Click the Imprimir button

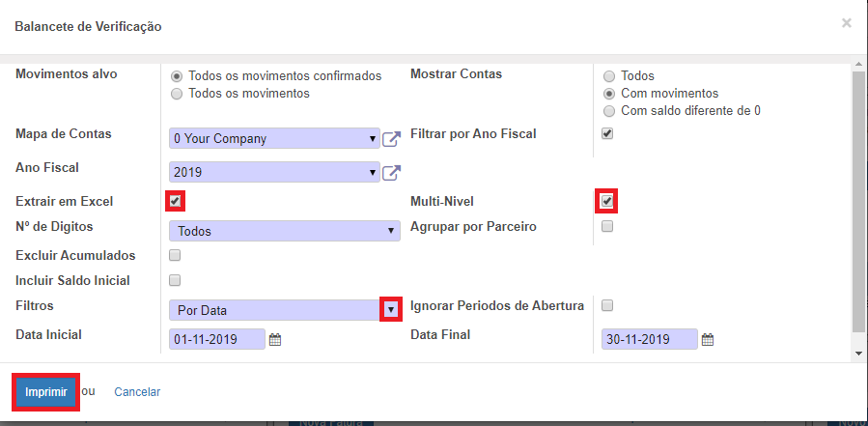[45, 392]
